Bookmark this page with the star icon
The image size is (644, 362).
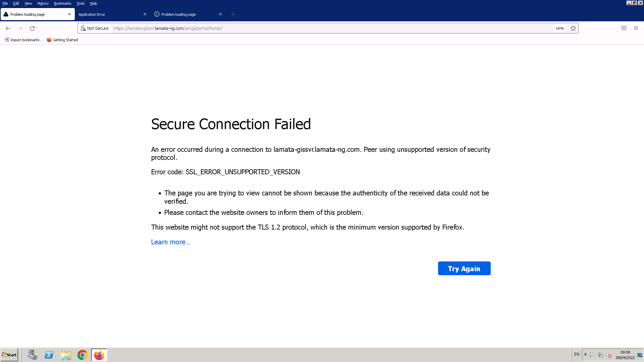pyautogui.click(x=573, y=28)
